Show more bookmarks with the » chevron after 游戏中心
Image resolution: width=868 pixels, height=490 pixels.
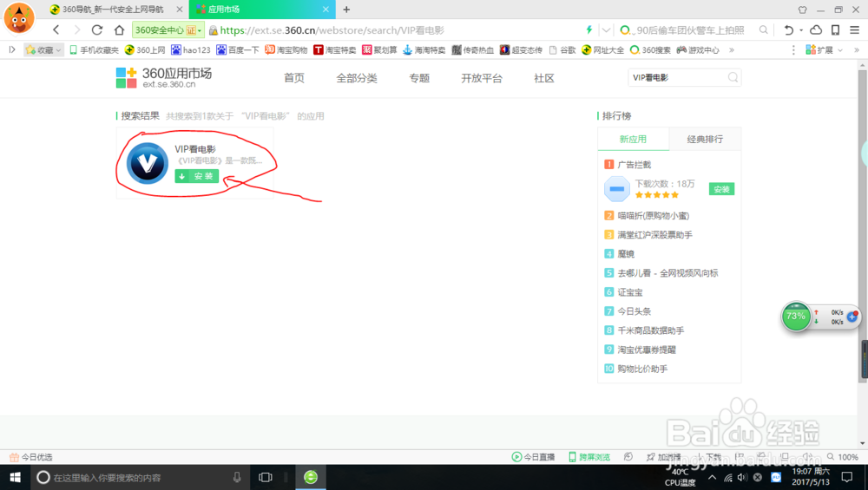[731, 49]
